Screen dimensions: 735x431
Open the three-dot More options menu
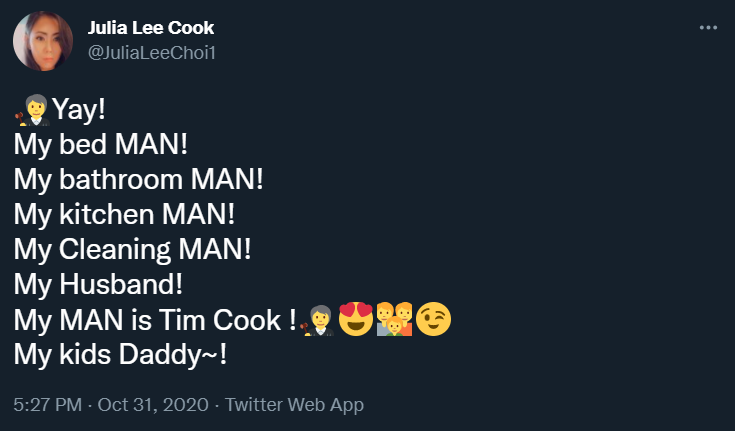point(708,28)
